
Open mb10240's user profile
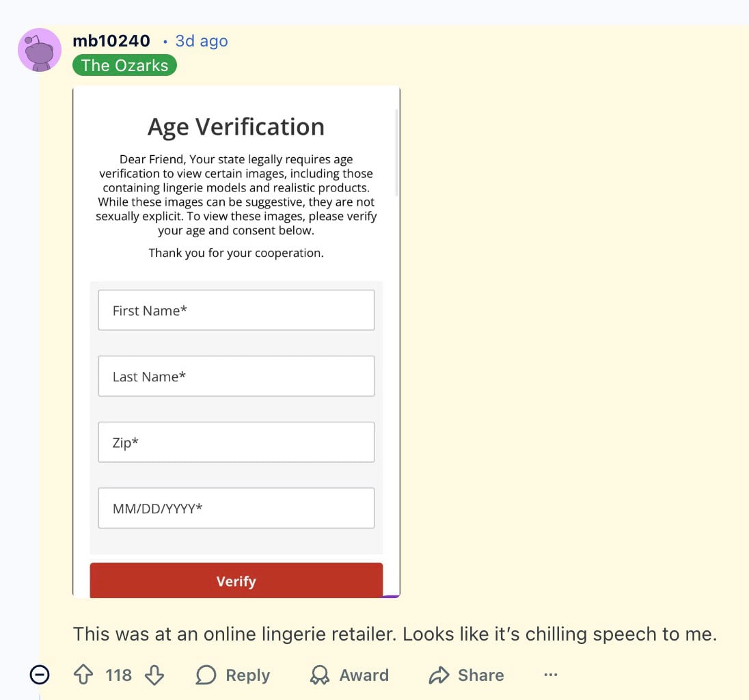(x=111, y=40)
